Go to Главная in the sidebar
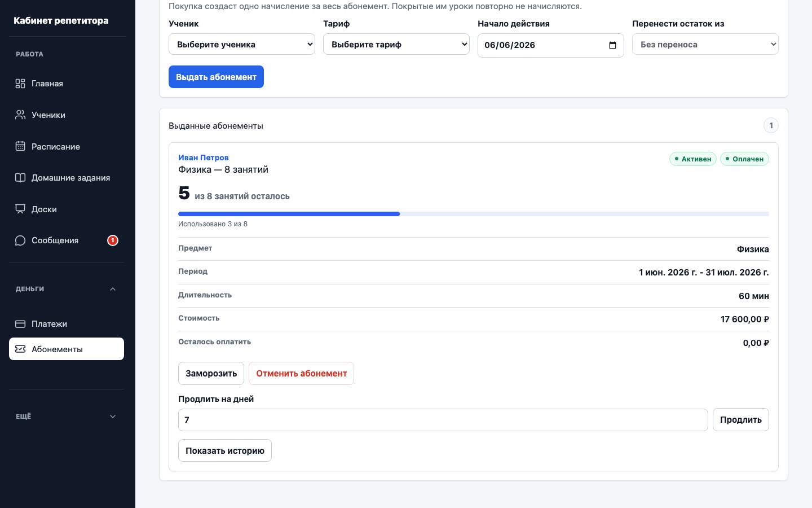The image size is (812, 508). [x=67, y=84]
